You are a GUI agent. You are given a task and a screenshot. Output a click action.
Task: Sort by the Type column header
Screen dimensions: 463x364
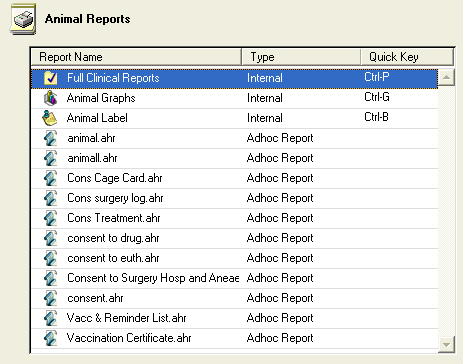[x=301, y=57]
